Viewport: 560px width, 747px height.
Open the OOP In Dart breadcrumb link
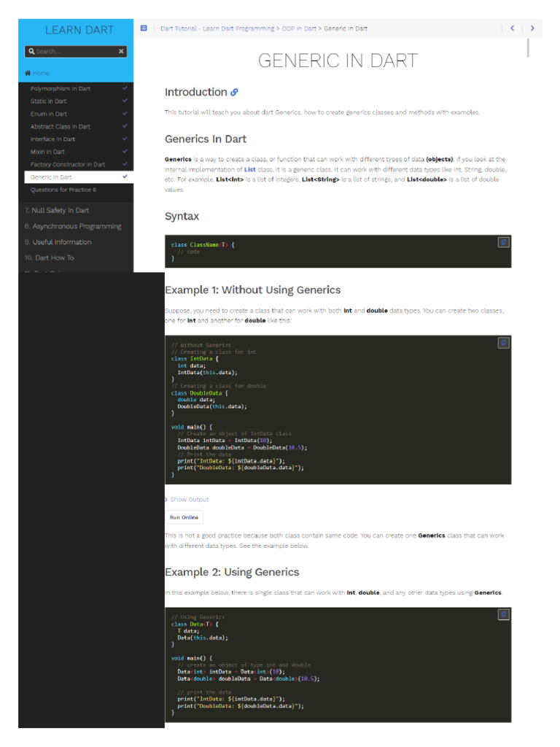299,28
